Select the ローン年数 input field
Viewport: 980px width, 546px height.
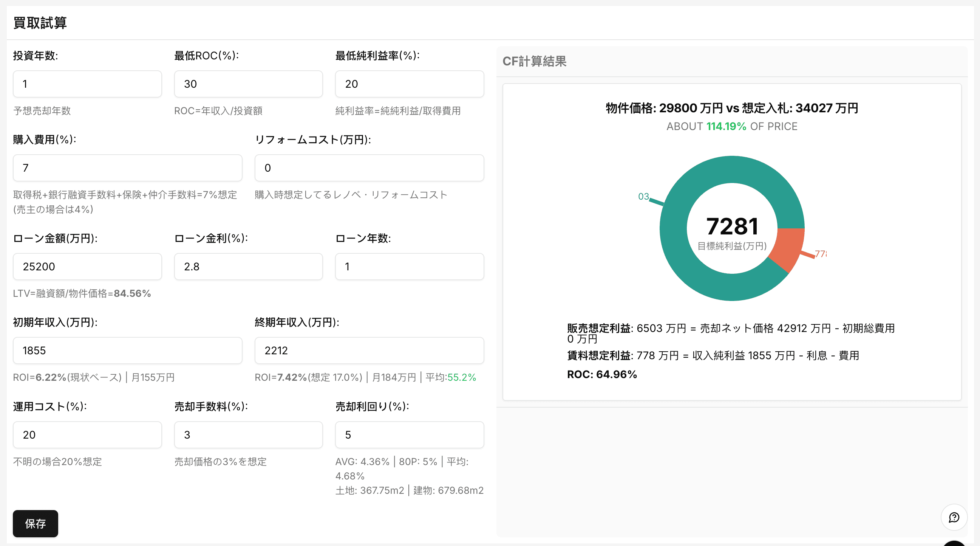(x=410, y=267)
